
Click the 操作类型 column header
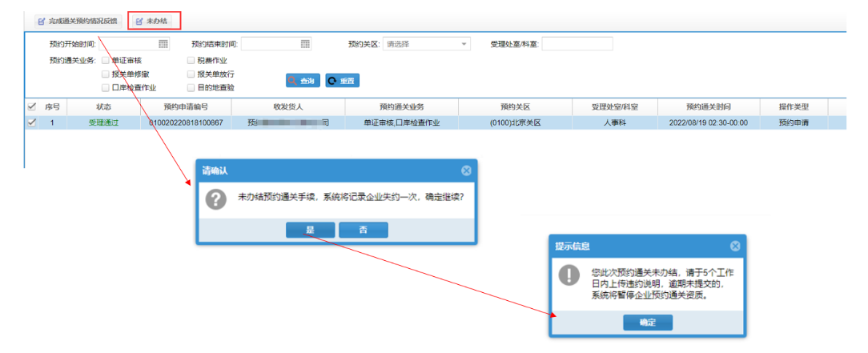(x=794, y=106)
